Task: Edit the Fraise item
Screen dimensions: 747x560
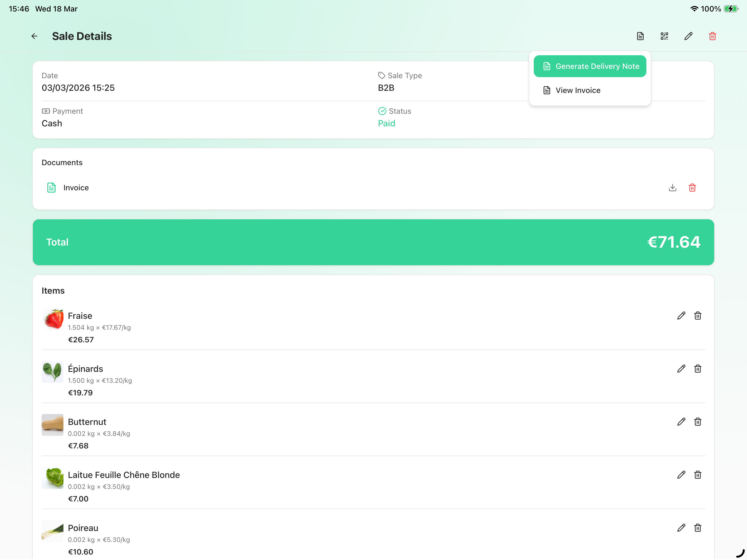Action: (x=681, y=316)
